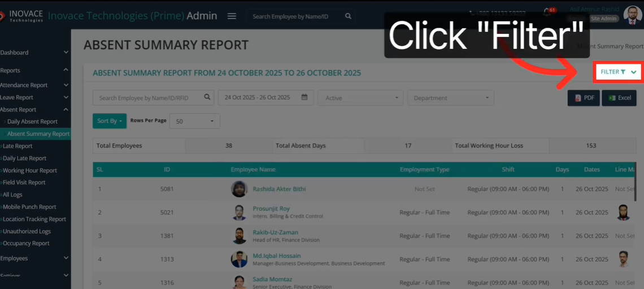Select Daily Absent Report in sidebar
Screen dimensions: 644x289
(x=32, y=122)
